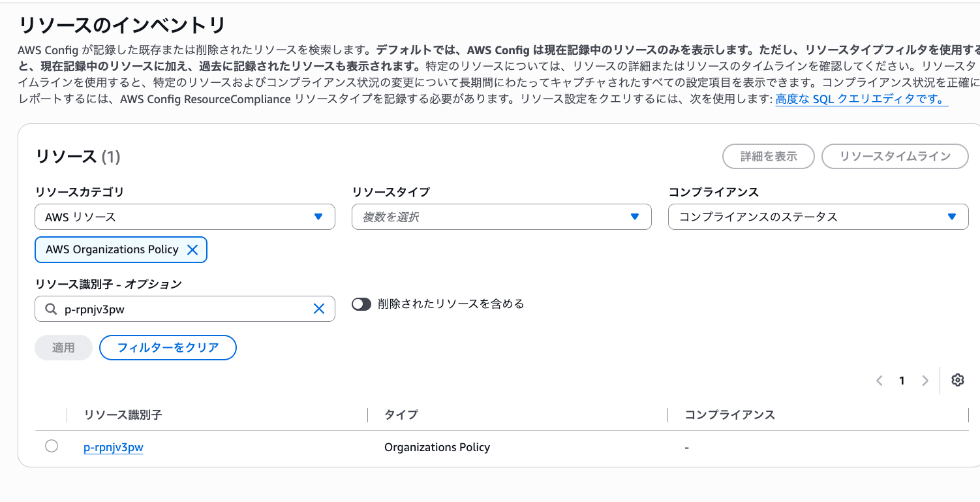
Task: Click the 適用 button
Action: pos(63,347)
